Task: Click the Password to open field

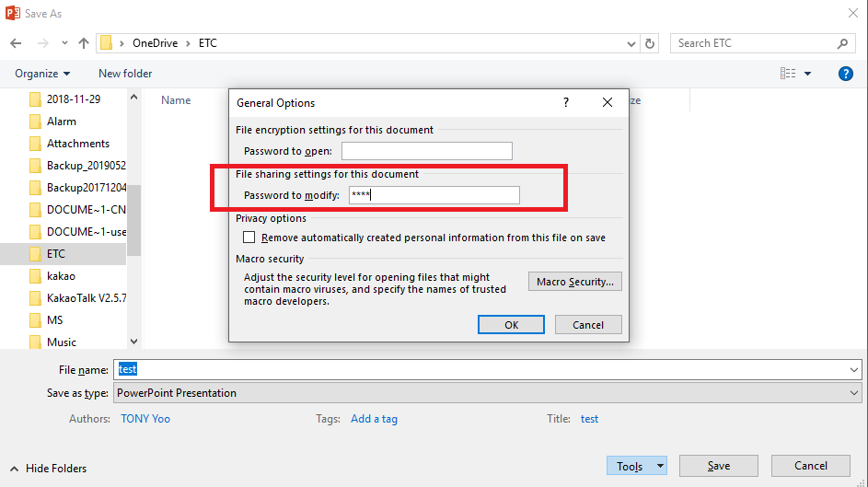Action: (x=427, y=151)
